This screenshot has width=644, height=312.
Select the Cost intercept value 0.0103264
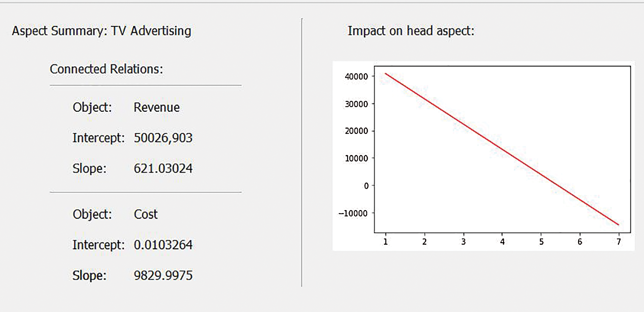click(x=163, y=245)
